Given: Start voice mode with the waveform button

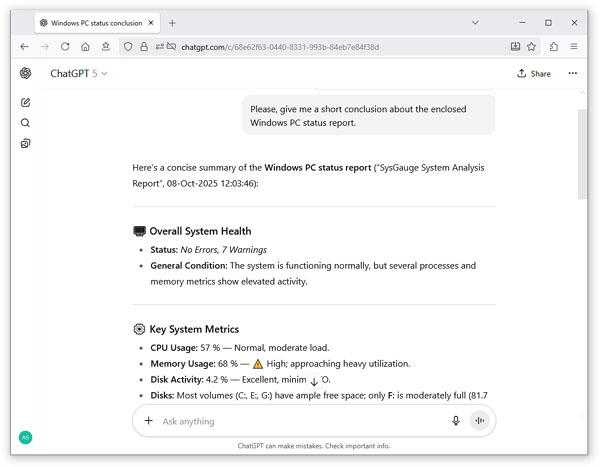Looking at the screenshot, I should (x=479, y=421).
